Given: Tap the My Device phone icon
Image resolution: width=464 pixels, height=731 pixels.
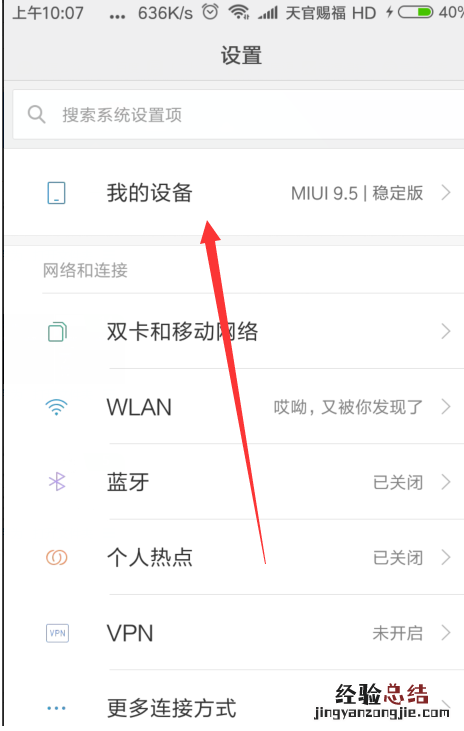Looking at the screenshot, I should 56,193.
